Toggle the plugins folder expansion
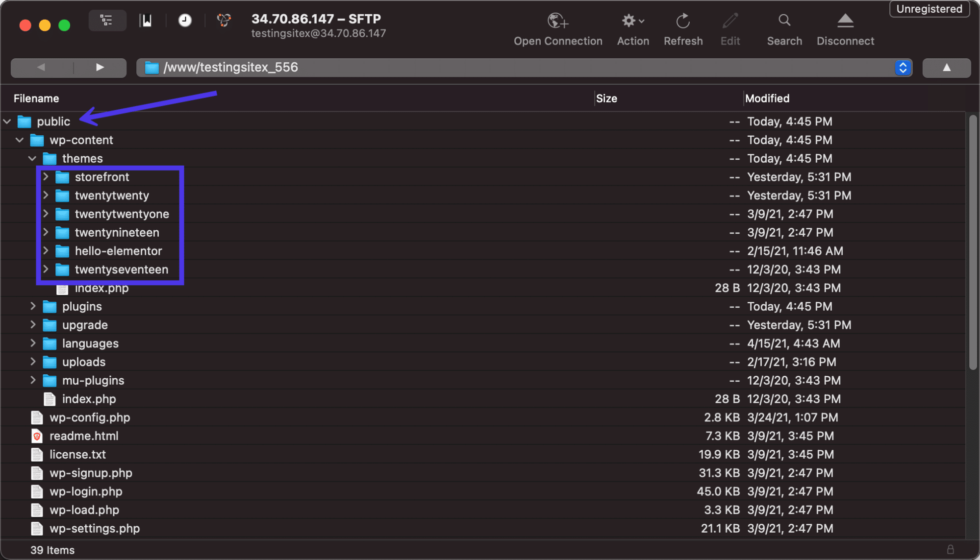This screenshot has width=980, height=560. (x=32, y=306)
